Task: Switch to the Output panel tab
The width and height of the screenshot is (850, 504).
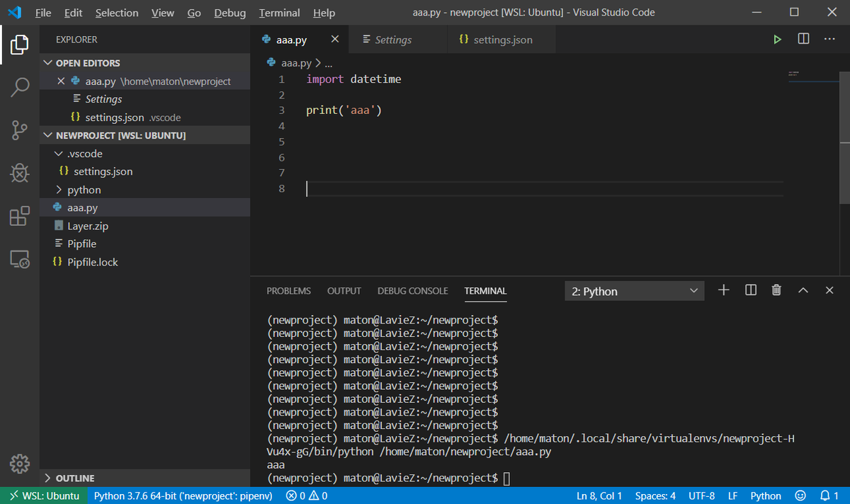Action: 344,291
